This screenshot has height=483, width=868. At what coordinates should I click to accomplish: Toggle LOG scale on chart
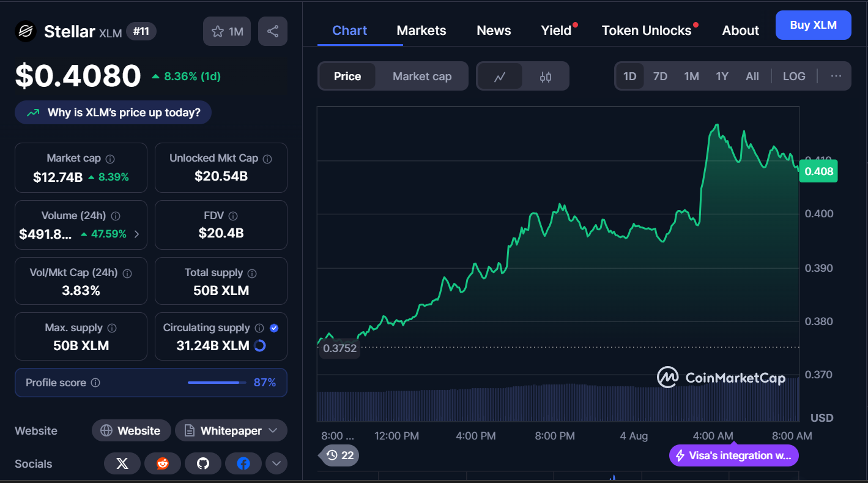794,77
